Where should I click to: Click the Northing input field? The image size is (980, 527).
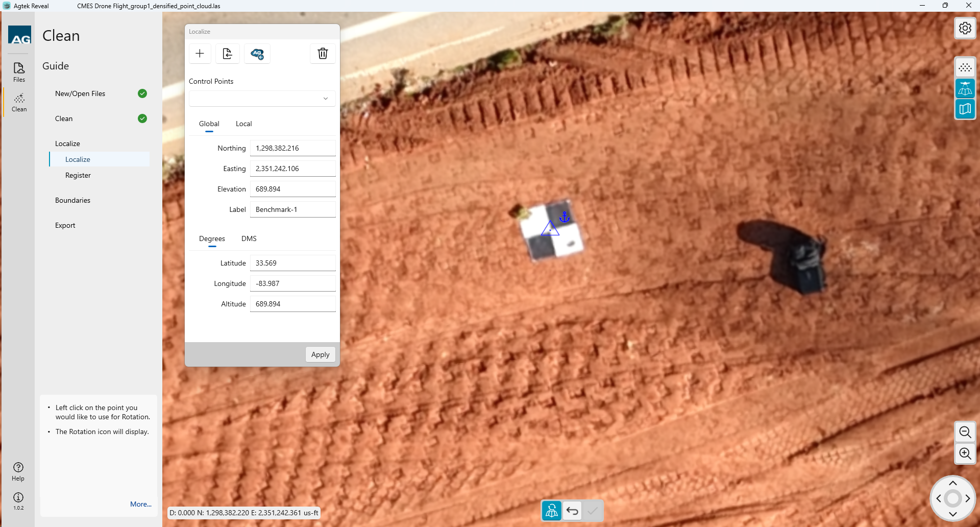(292, 148)
